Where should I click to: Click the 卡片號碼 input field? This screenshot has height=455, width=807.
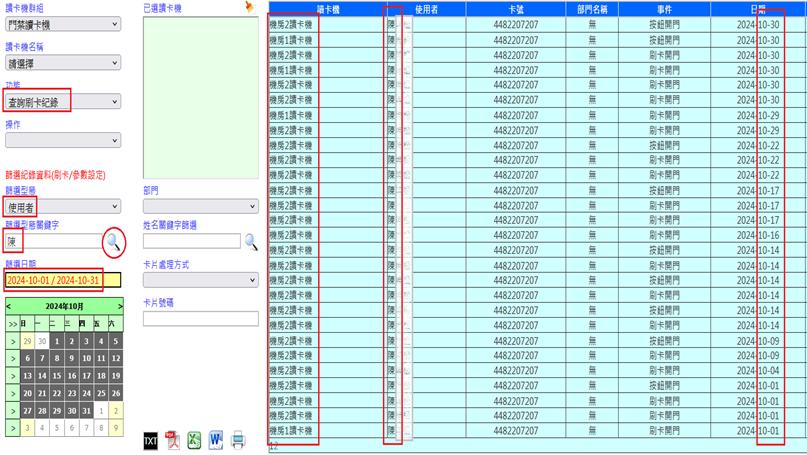click(x=200, y=319)
